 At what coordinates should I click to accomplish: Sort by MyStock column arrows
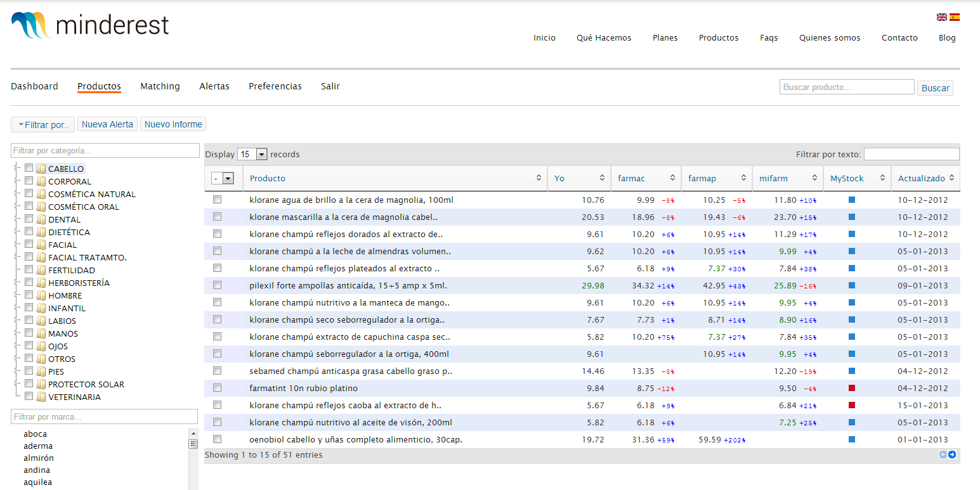click(x=882, y=178)
